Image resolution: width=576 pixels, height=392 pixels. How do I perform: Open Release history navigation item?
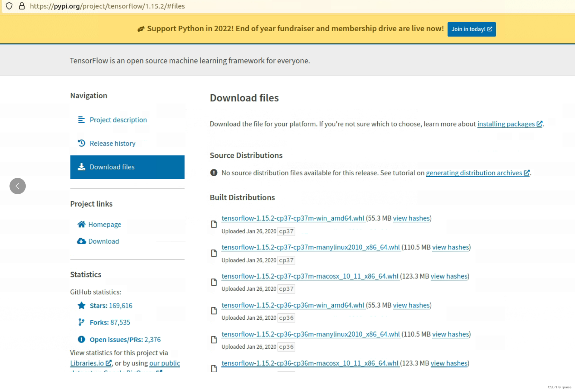(x=112, y=143)
